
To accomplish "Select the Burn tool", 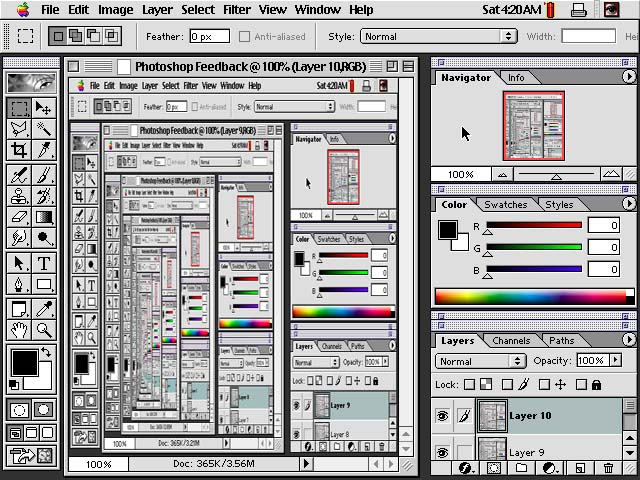I will tap(44, 238).
